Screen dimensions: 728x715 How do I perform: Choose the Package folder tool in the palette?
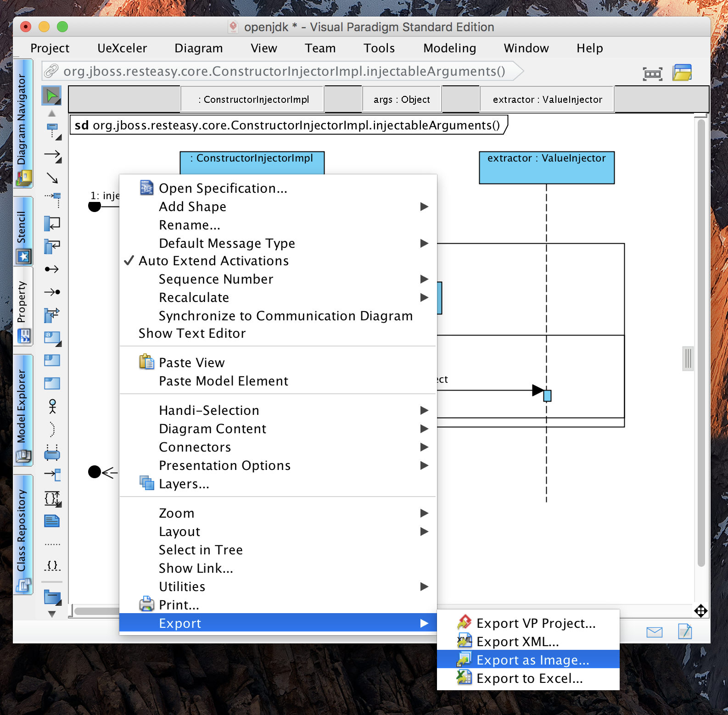[52, 598]
